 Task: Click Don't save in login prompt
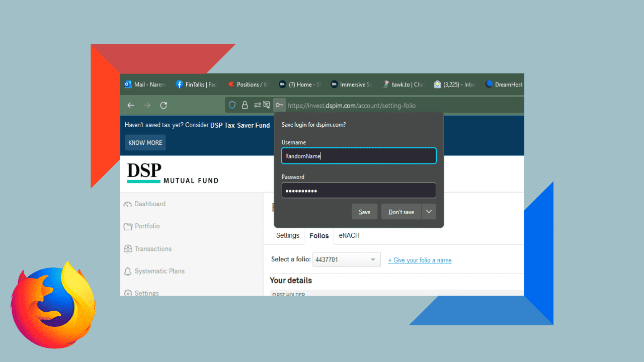pos(401,212)
